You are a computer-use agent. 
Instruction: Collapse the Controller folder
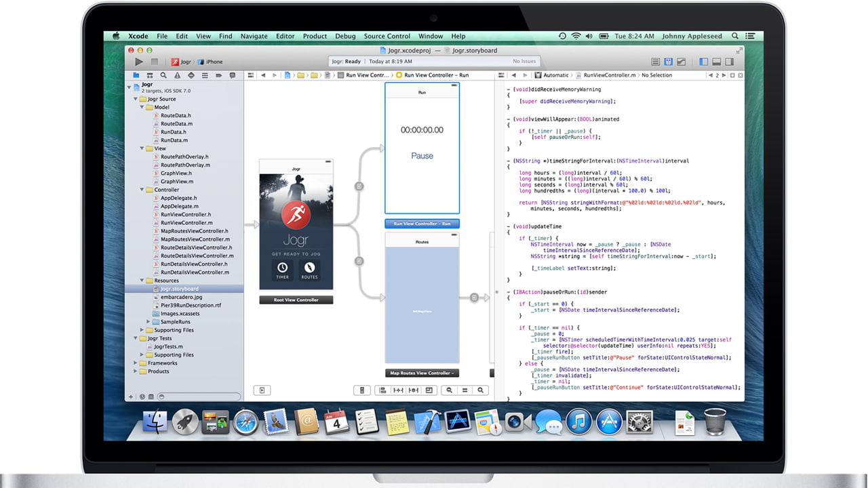coord(142,190)
